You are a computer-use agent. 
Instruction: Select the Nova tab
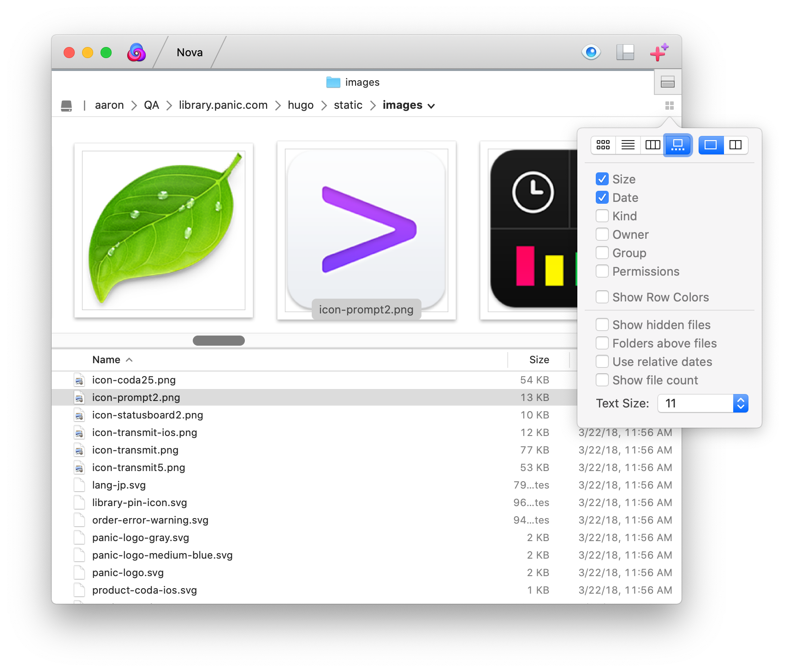(190, 53)
